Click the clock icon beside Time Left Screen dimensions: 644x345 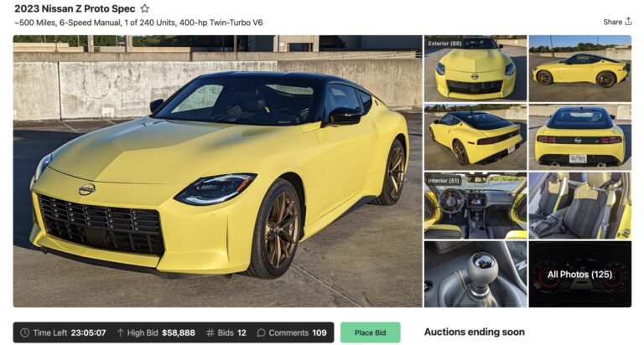(x=24, y=332)
